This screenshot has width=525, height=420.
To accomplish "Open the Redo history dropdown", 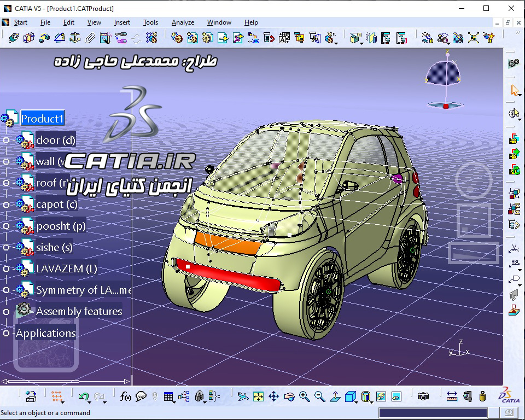I will (x=105, y=402).
